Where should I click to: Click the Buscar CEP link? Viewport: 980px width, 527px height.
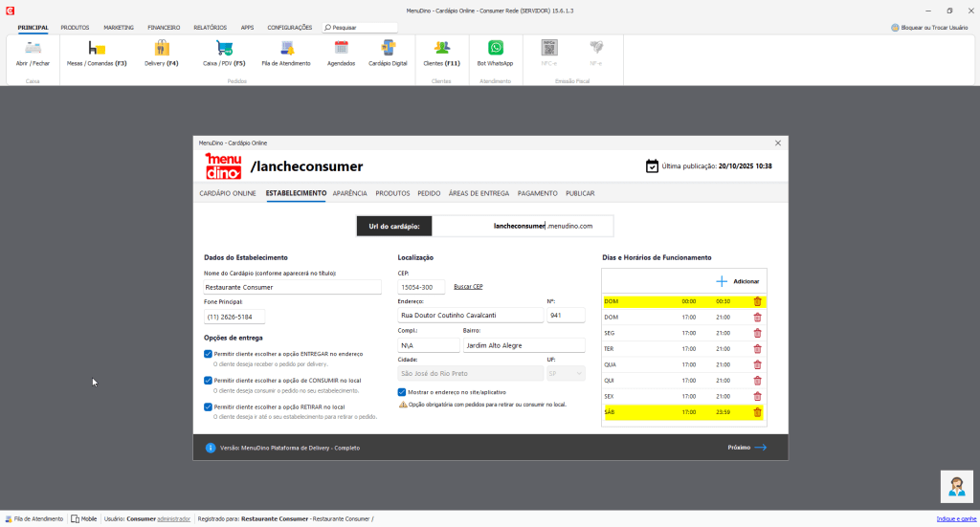468,287
